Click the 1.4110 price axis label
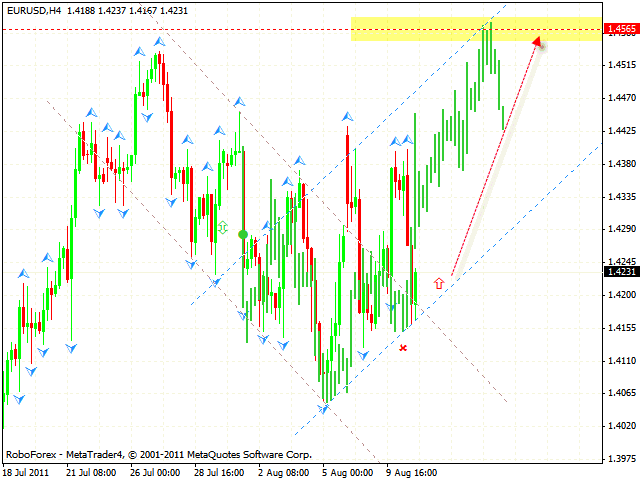This screenshot has height=480, width=640. 622,360
